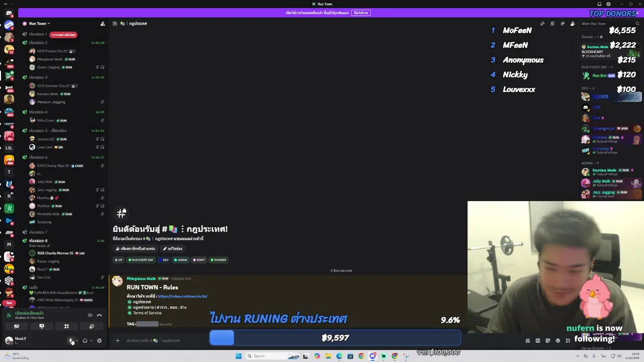Click เพิ่มสมาชิกหรือตำแหน่ง button
Screen dimensions: 644x362
[135, 248]
